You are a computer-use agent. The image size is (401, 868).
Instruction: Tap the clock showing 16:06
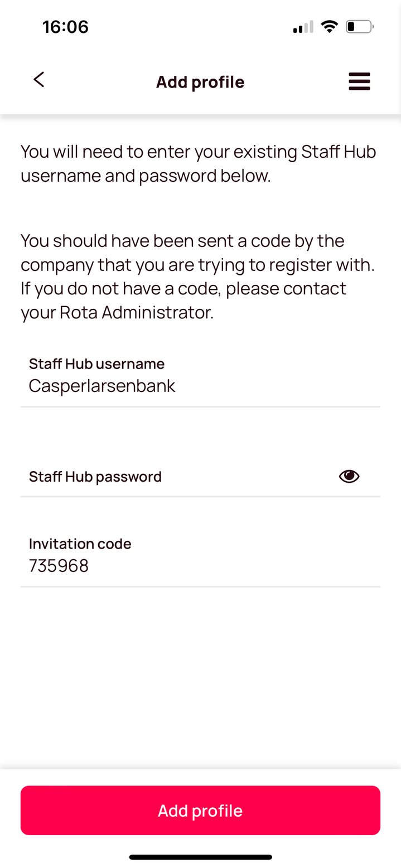click(x=65, y=26)
